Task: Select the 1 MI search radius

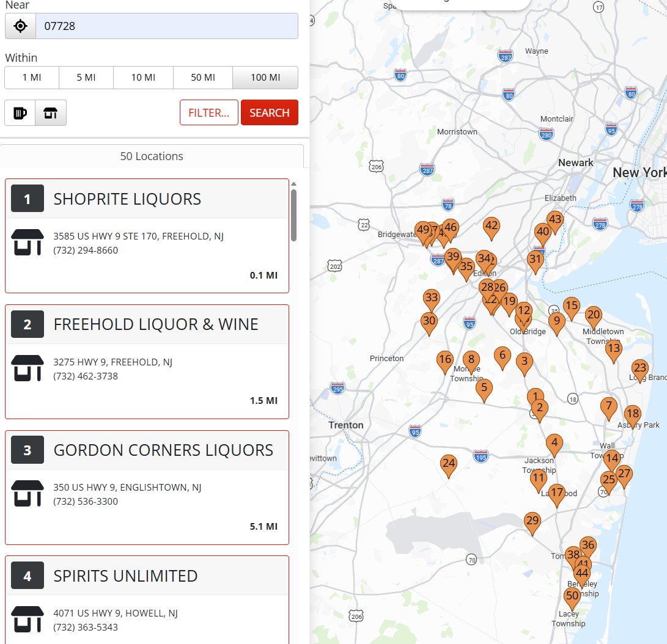Action: pyautogui.click(x=31, y=78)
